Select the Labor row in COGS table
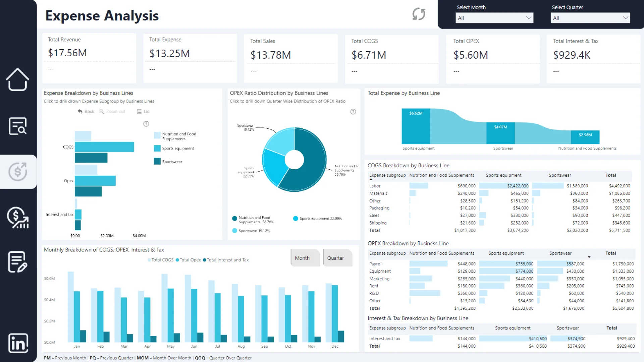 click(500, 186)
